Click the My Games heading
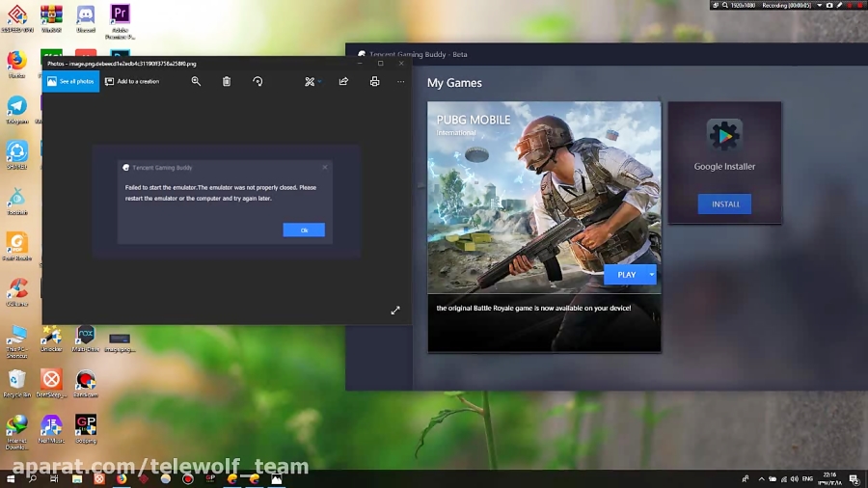This screenshot has height=488, width=868. 454,82
